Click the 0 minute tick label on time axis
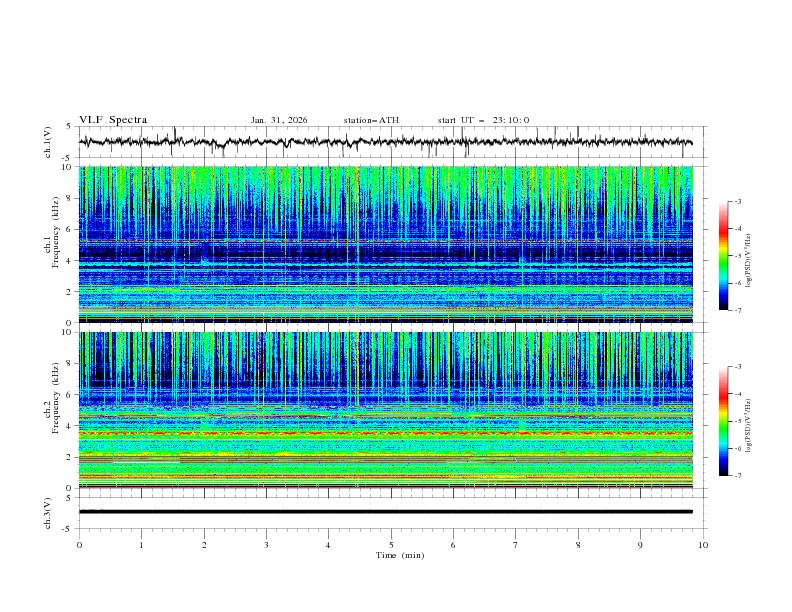Image resolution: width=792 pixels, height=612 pixels. pyautogui.click(x=80, y=545)
